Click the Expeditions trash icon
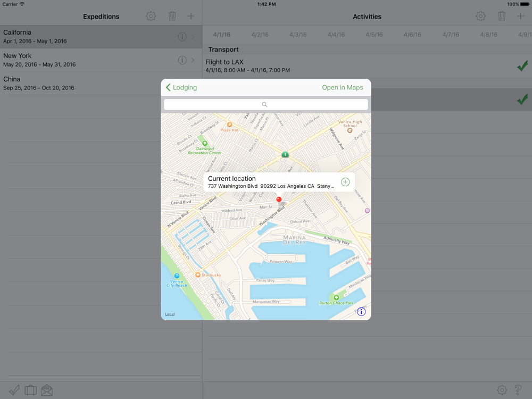The height and width of the screenshot is (399, 532). 172,16
